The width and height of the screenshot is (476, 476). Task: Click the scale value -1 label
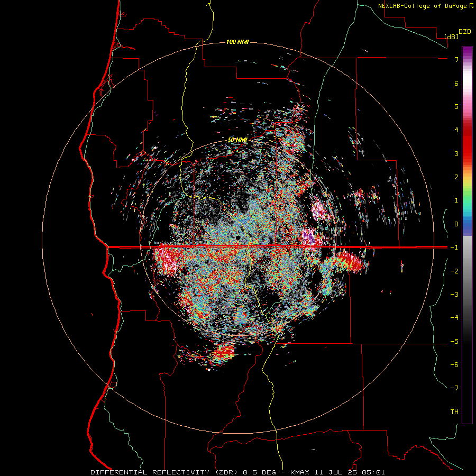[x=454, y=248]
